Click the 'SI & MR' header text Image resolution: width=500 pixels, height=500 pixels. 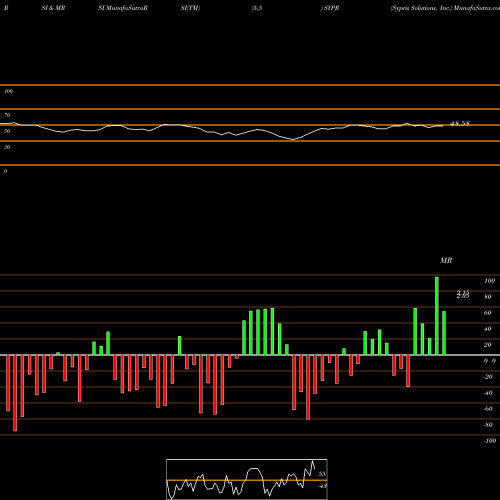(x=53, y=8)
